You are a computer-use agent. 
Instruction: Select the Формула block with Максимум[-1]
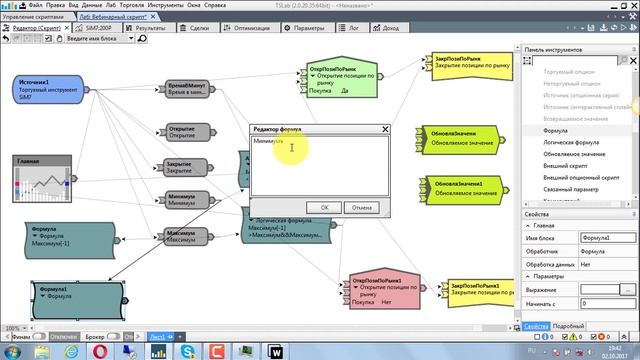69,240
